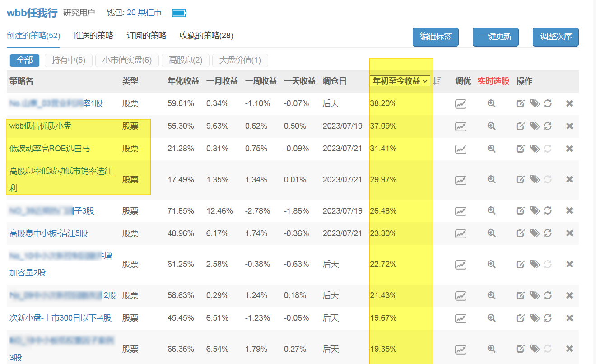
Task: Select the 全部 filter tag
Action: click(x=24, y=60)
